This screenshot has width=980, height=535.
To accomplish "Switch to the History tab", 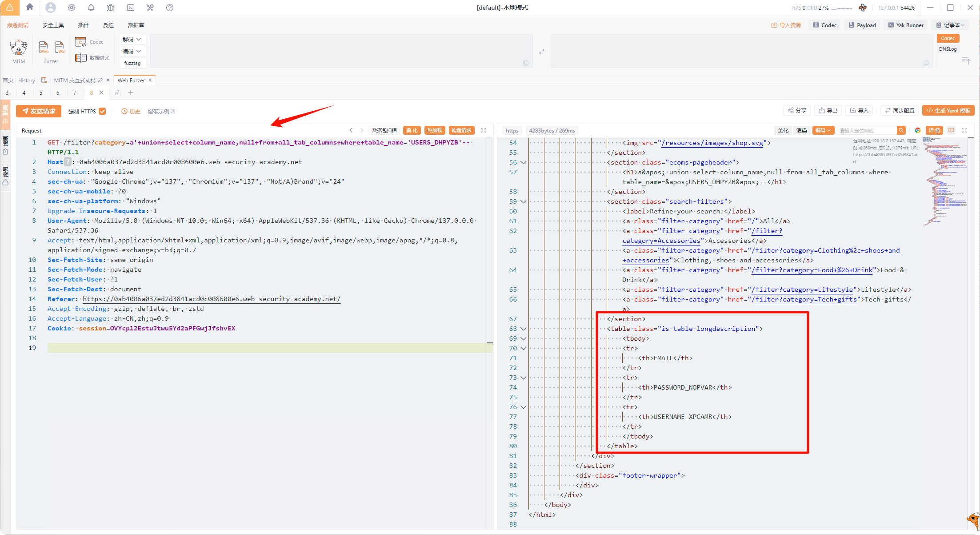I will 26,80.
